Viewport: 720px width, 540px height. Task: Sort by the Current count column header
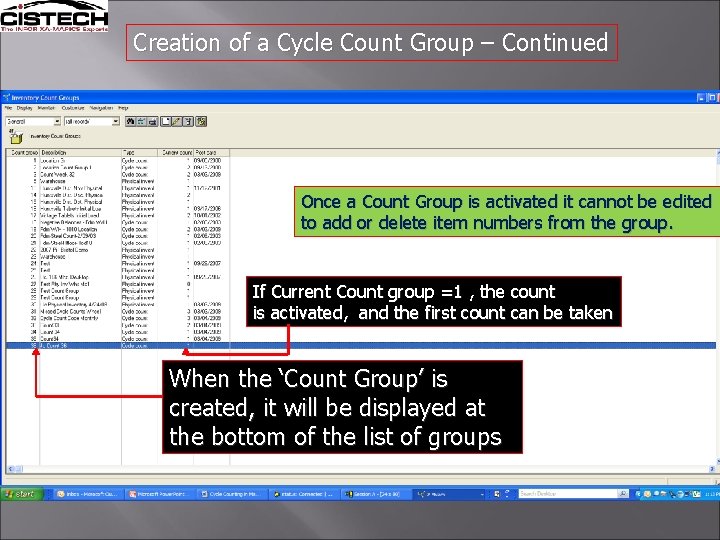point(175,152)
